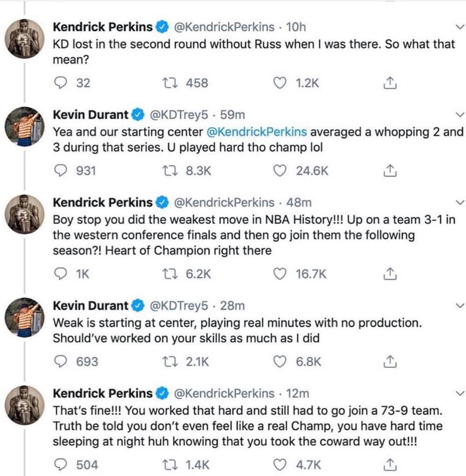This screenshot has width=466, height=476.
Task: Expand the chevron menu on Perkins' 12m tweet
Action: tap(459, 393)
